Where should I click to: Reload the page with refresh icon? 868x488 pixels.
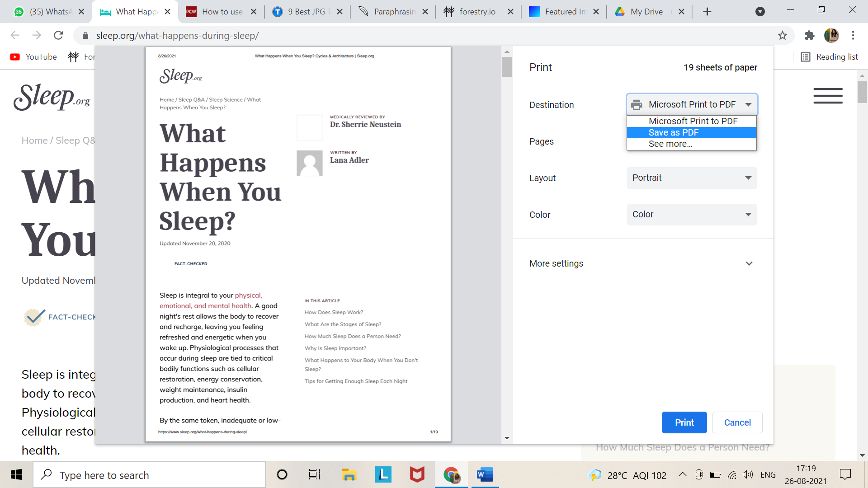click(58, 35)
